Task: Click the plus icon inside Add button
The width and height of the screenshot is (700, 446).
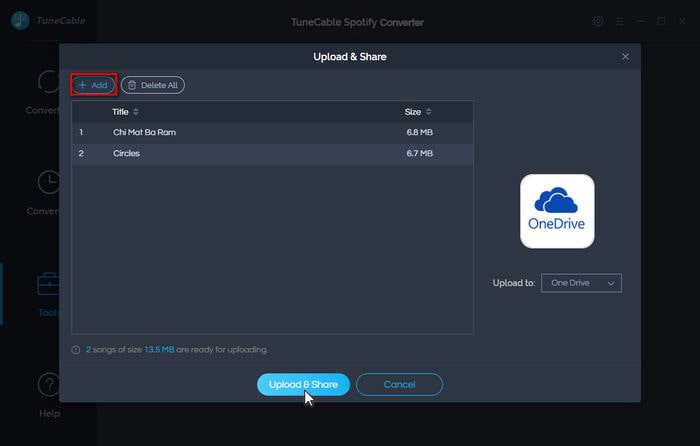Action: click(82, 85)
